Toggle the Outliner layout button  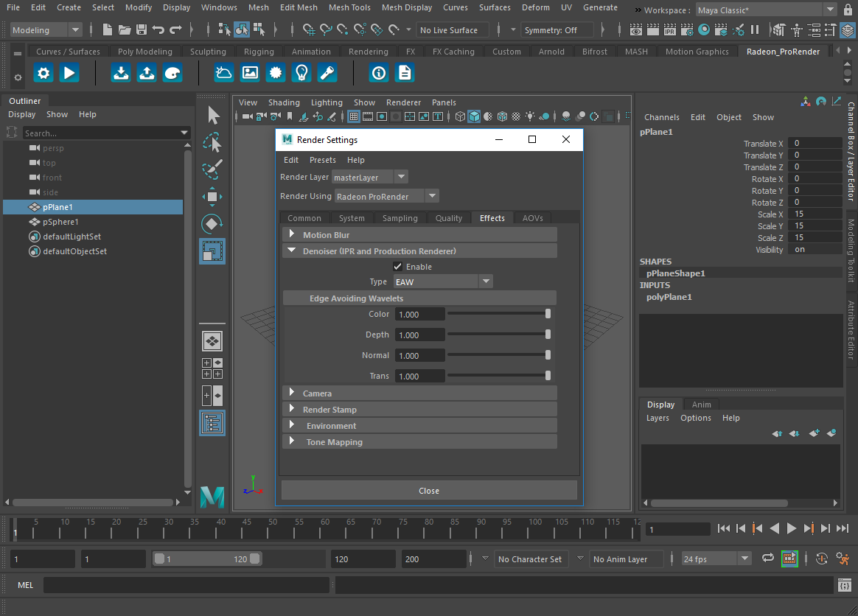[x=212, y=423]
